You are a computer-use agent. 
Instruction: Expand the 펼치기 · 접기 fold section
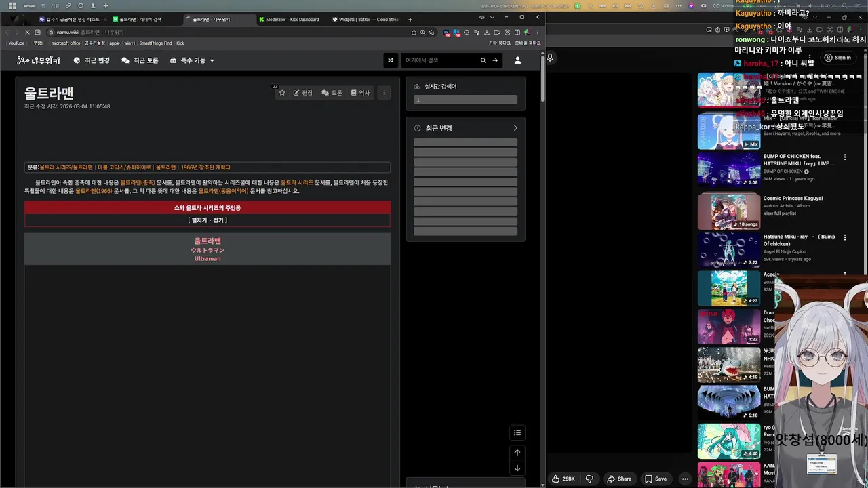208,220
